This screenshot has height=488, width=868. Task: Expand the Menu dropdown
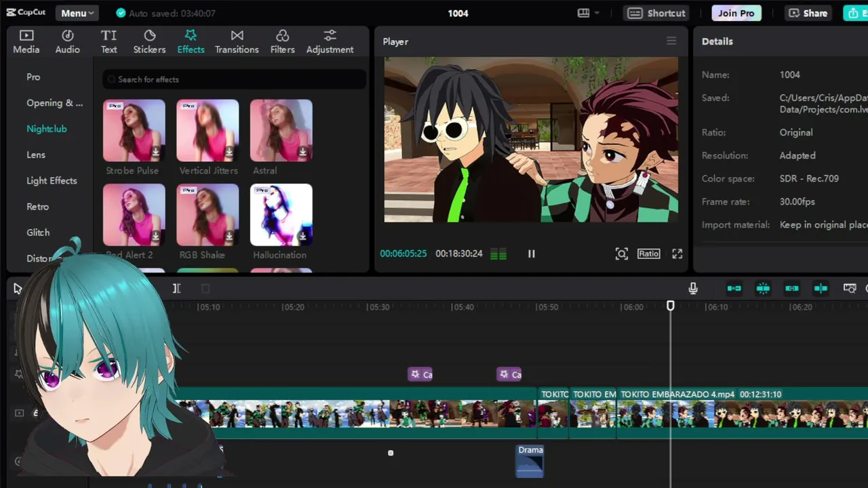77,13
